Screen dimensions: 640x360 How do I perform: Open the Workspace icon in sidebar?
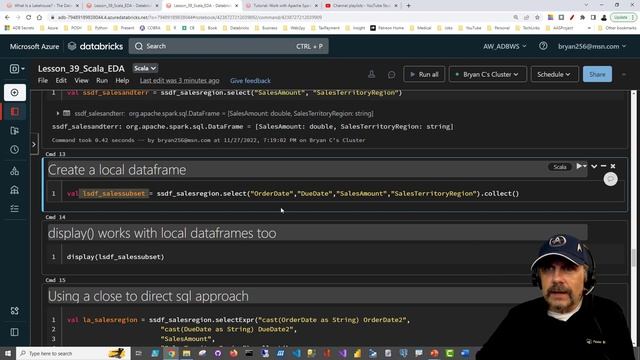tap(15, 111)
